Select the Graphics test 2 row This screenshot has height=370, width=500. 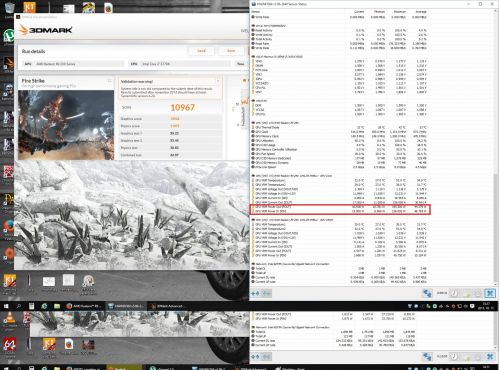point(170,140)
